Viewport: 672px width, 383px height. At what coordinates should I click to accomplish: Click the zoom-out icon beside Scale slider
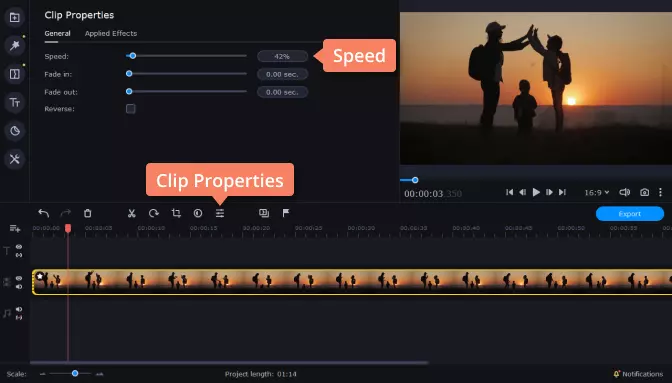click(x=42, y=374)
